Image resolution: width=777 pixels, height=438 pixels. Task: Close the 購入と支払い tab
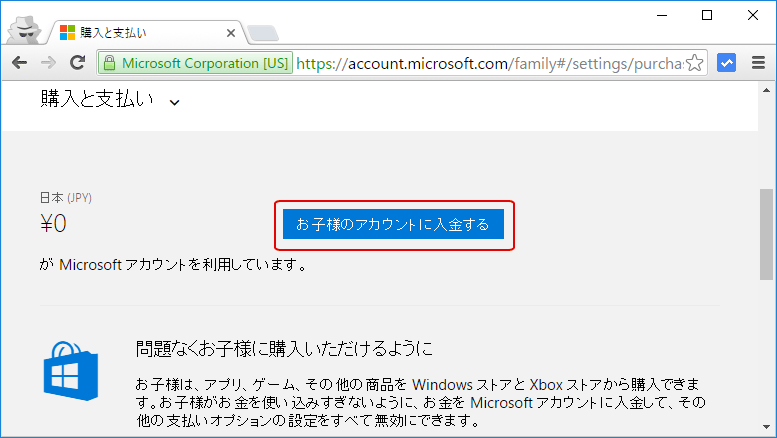pyautogui.click(x=230, y=33)
